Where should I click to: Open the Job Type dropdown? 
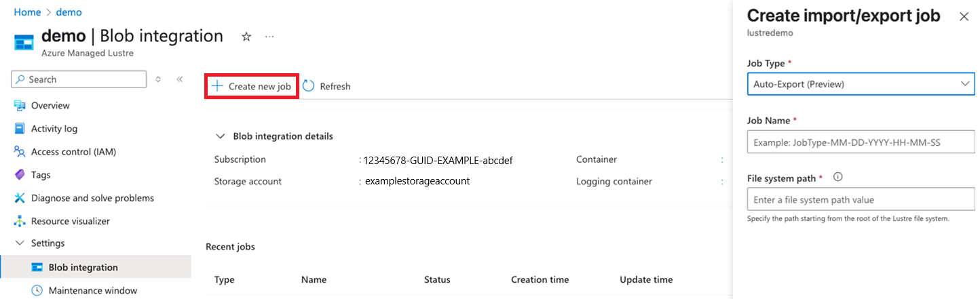(861, 84)
